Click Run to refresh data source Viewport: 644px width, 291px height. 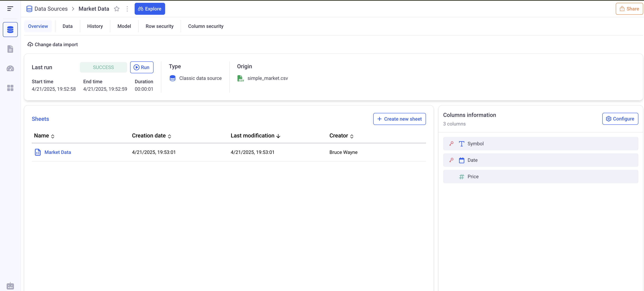click(x=142, y=67)
